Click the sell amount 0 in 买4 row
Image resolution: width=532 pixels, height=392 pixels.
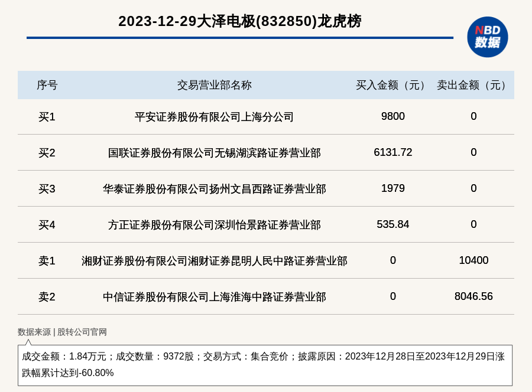(473, 224)
